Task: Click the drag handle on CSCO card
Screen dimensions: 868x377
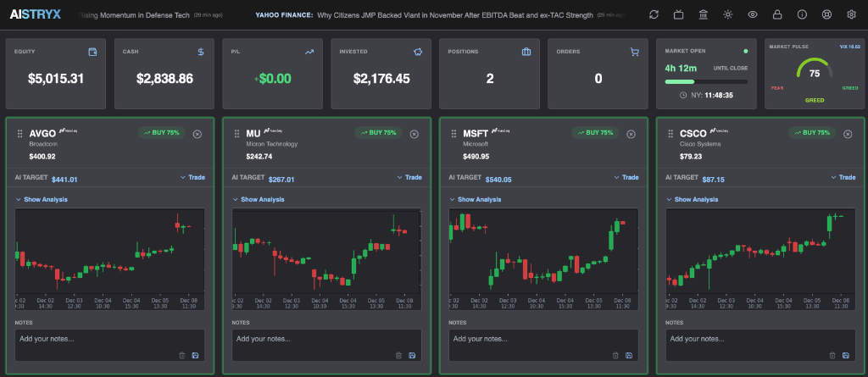Action: click(671, 133)
